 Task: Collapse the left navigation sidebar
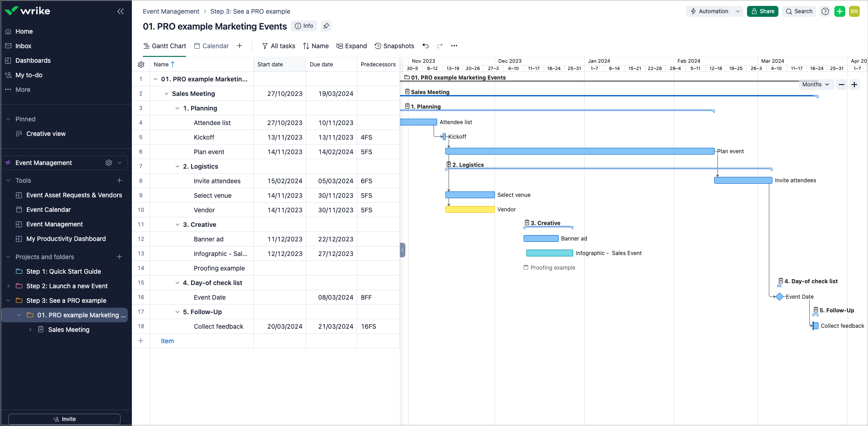[x=121, y=11]
